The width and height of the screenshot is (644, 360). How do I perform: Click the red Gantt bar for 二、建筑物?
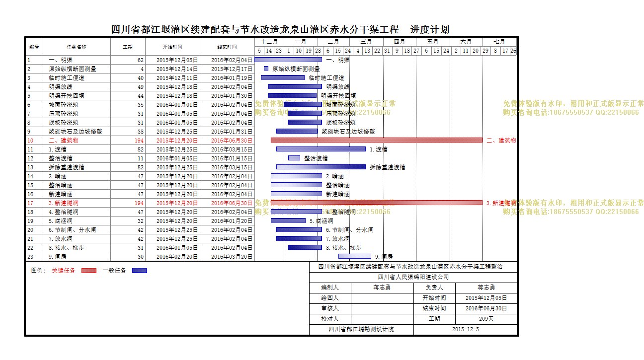click(x=377, y=140)
